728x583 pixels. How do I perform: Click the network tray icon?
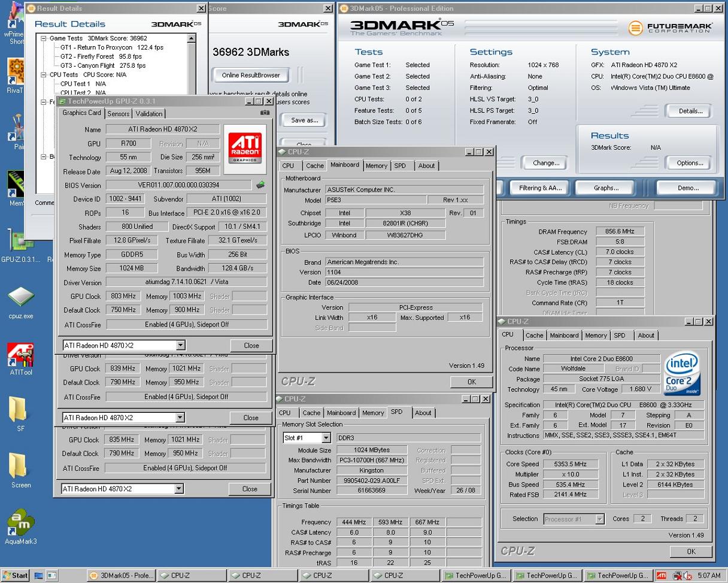click(x=677, y=575)
